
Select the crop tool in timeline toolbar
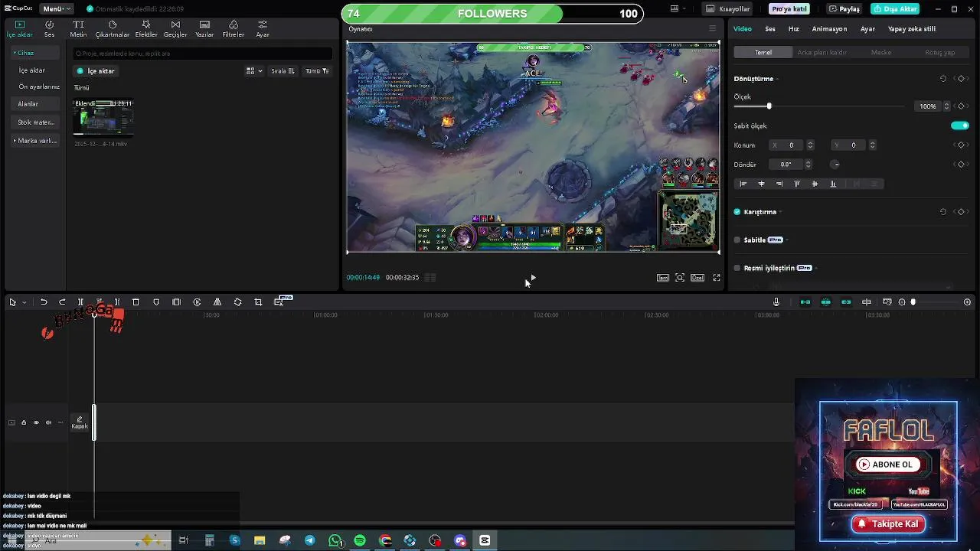(x=258, y=302)
